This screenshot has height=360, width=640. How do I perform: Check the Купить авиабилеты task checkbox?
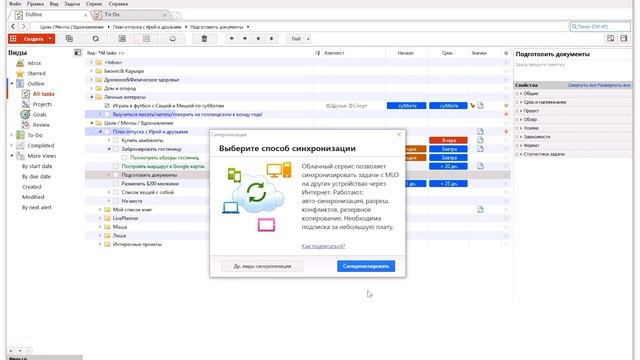point(116,140)
